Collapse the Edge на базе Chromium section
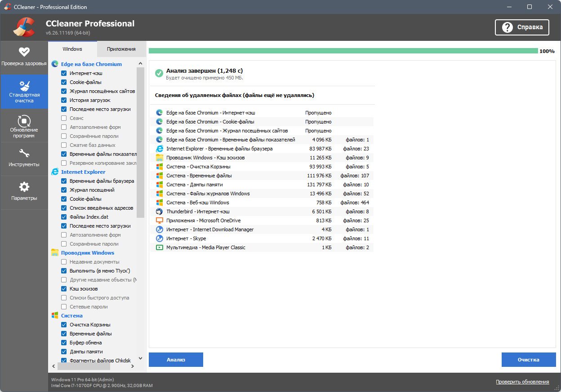Screen dimensions: 561x392 pyautogui.click(x=91, y=64)
